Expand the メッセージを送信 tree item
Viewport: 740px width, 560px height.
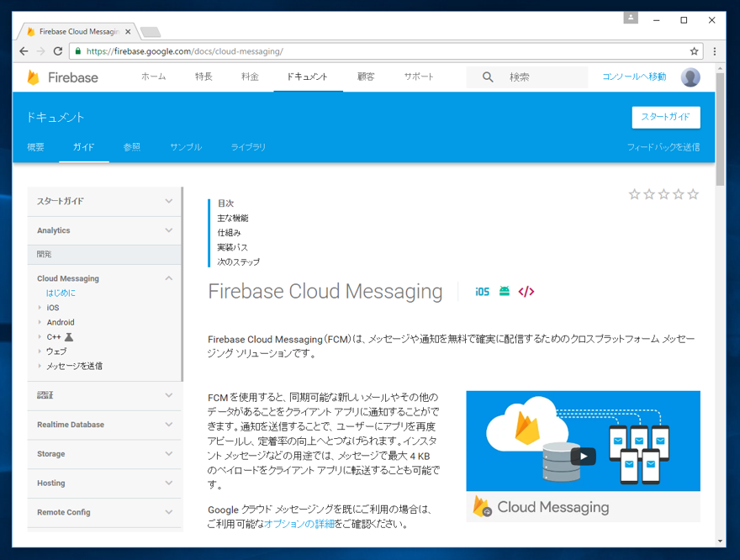pos(40,366)
